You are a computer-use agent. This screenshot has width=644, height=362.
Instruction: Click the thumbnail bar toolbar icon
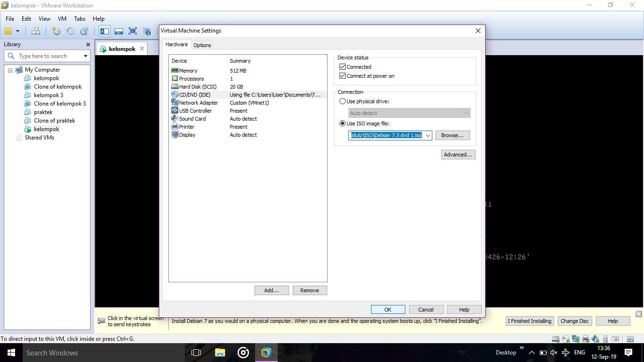click(x=119, y=31)
